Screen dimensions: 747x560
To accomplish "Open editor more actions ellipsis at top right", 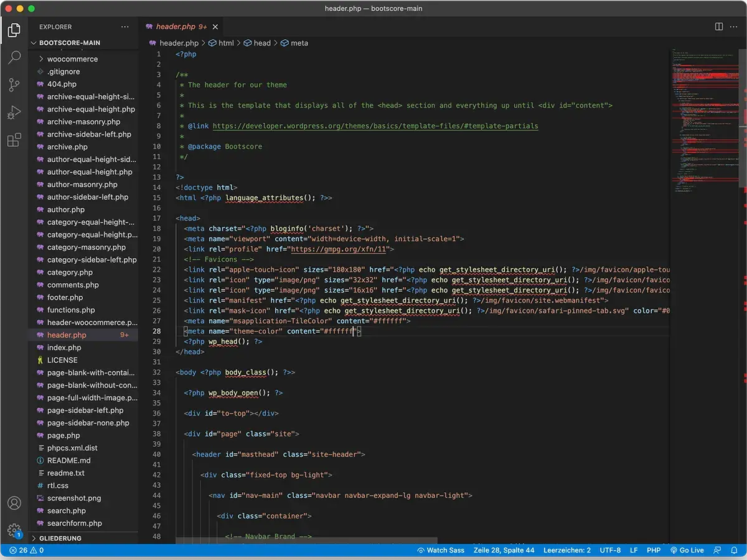I will pos(735,27).
